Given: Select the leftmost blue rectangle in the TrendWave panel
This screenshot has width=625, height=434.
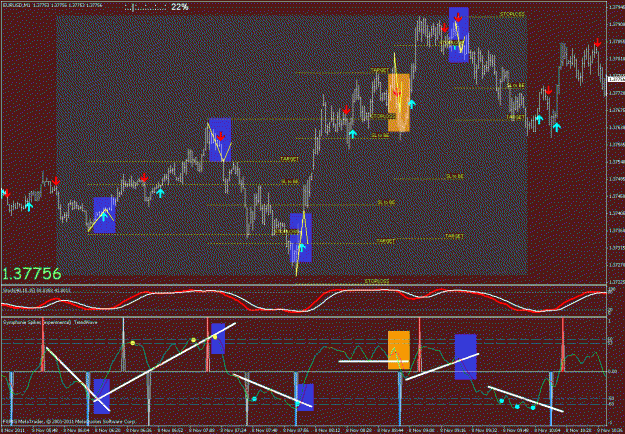Looking at the screenshot, I should pos(102,396).
